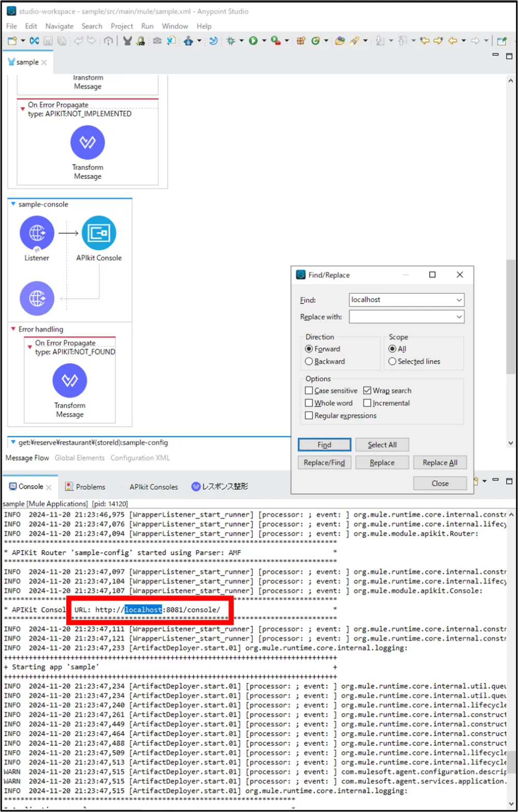Screen dimensions: 518x812
Task: Select Transform Message under APIKIT:NOT_IMPLEMENTED
Action: (x=88, y=142)
